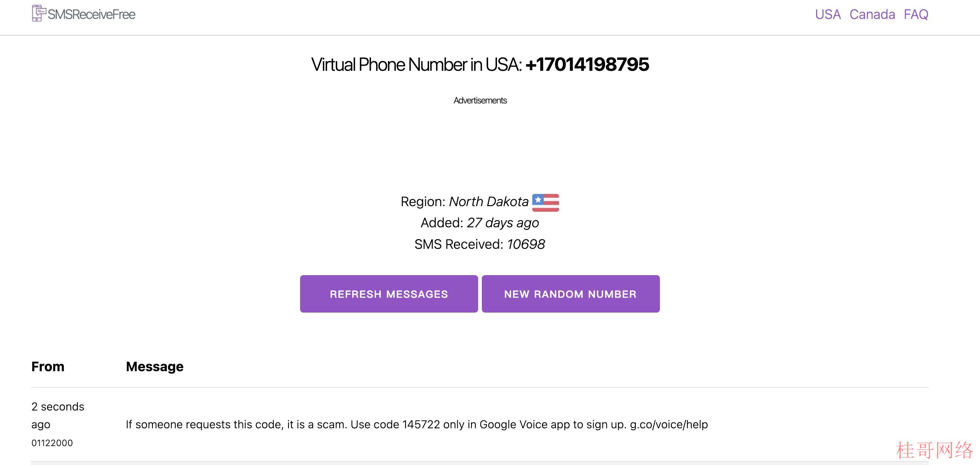Click the 2 seconds ago timestamp
This screenshot has width=980, height=465.
(58, 415)
